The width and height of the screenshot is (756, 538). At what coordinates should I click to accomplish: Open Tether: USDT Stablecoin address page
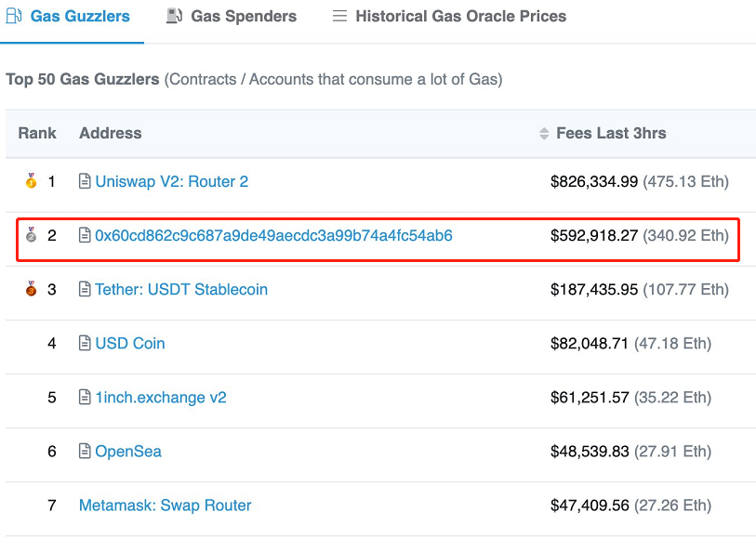[x=181, y=289]
